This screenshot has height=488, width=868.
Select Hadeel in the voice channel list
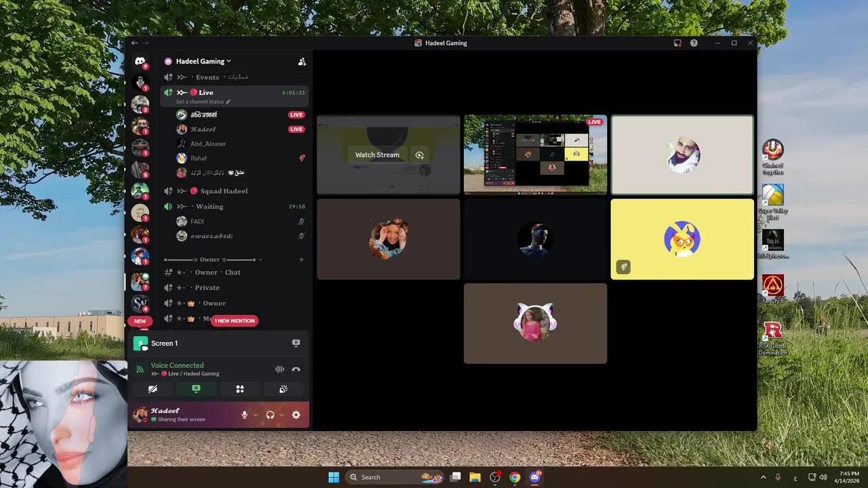click(x=203, y=129)
